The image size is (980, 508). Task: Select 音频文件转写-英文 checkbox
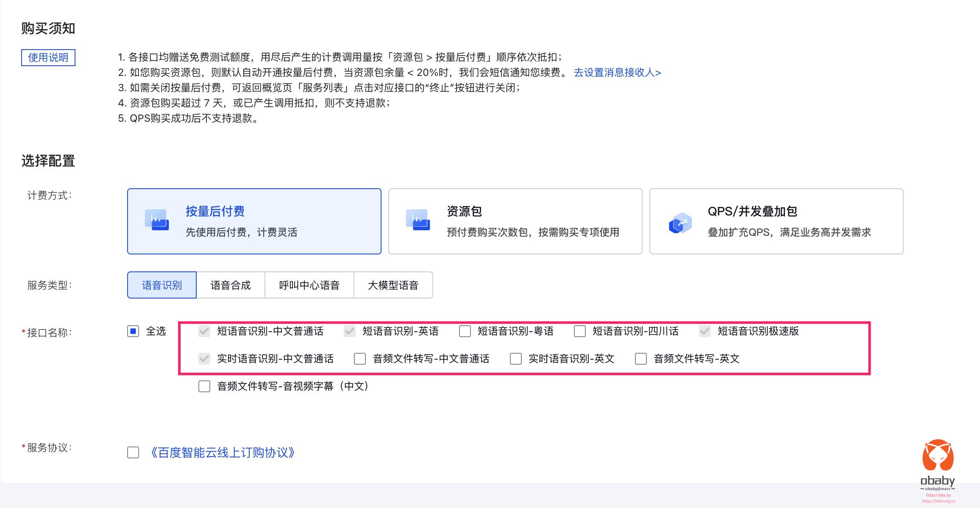(x=641, y=359)
